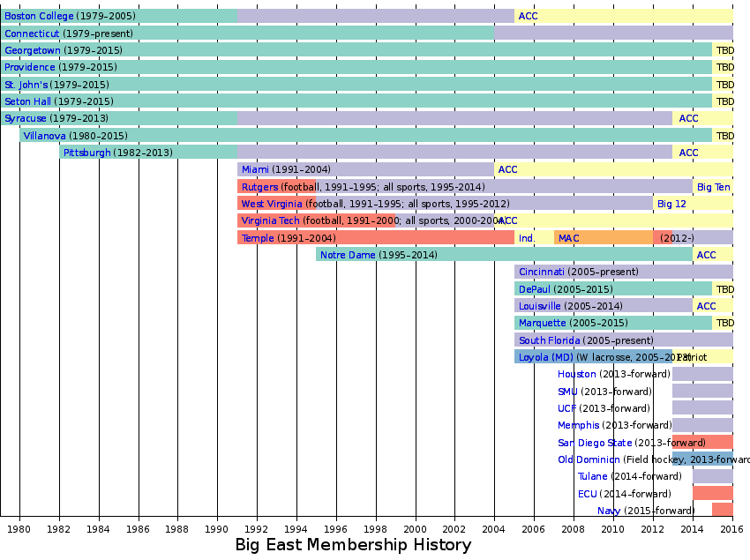Open ACC link in Pittsburgh row
Viewport: 750px width, 560px height.
(688, 153)
